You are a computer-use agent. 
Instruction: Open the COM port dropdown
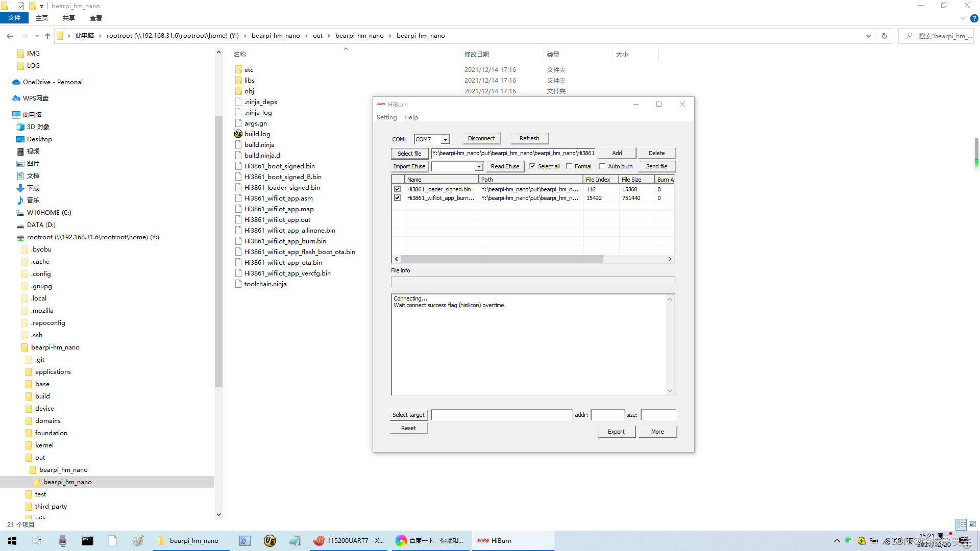pyautogui.click(x=445, y=139)
